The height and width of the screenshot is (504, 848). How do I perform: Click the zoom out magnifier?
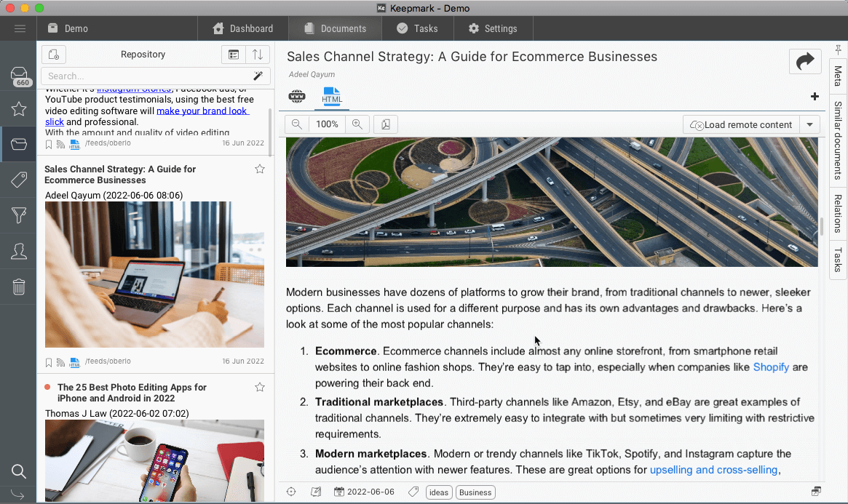(297, 124)
